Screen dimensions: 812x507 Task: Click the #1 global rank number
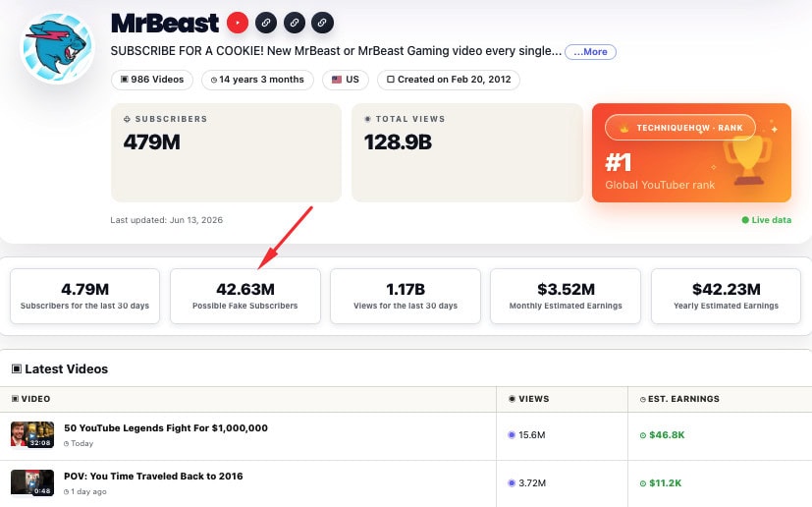pos(619,162)
